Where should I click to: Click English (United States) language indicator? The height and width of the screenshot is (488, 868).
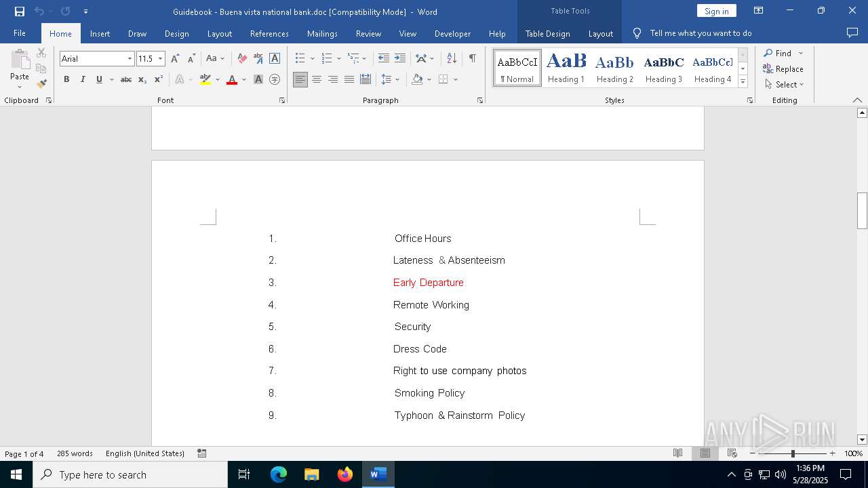coord(145,453)
